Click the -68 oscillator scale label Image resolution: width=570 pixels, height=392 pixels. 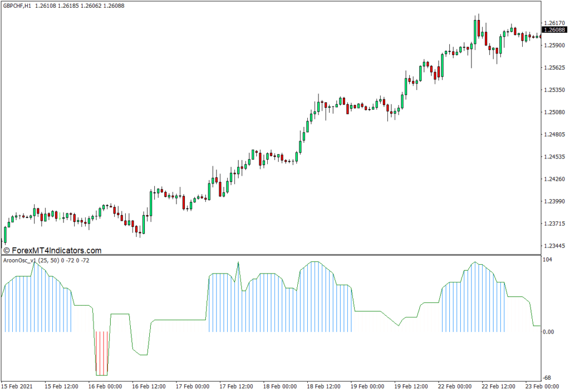(549, 379)
